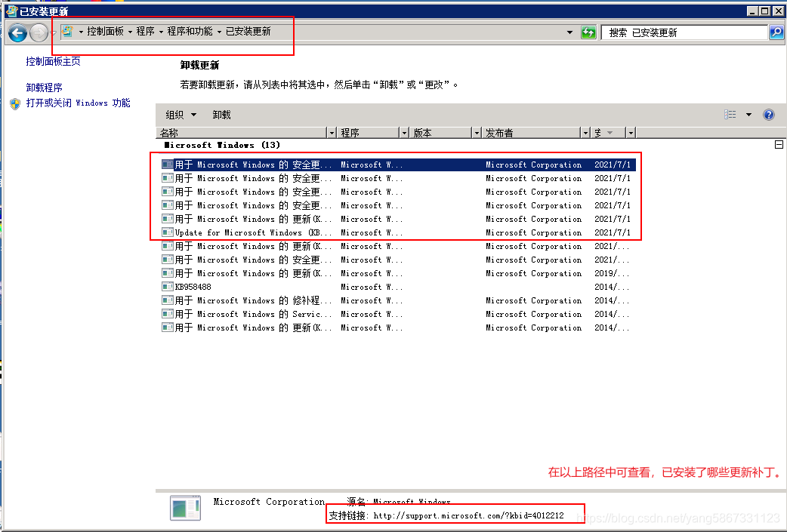
Task: Click the 搜索 已安装更新 search box
Action: tap(684, 32)
